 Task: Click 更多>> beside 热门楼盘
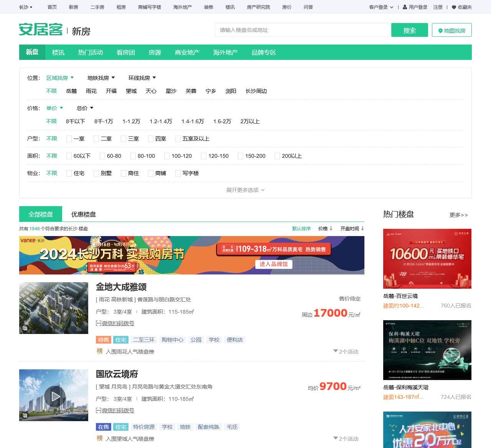pos(458,215)
